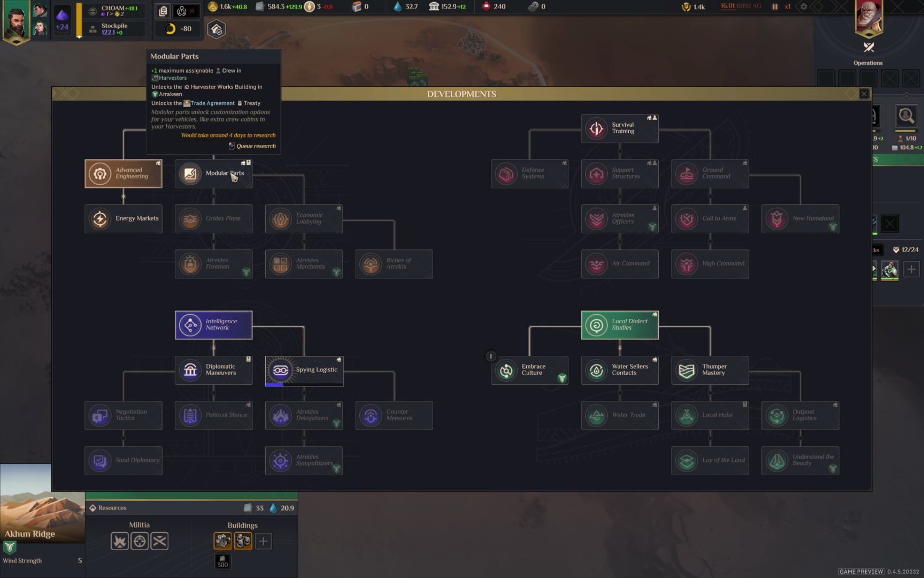Click the Outpost Logistics development node
924x578 pixels.
pyautogui.click(x=800, y=415)
